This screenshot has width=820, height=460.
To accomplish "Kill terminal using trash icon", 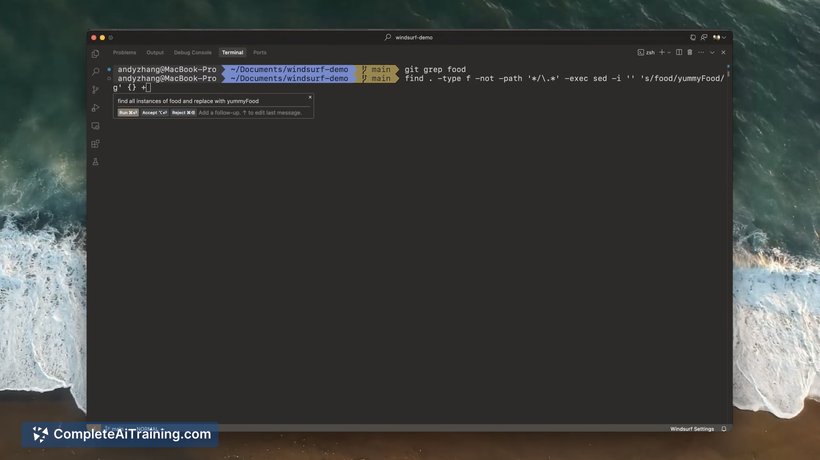I will pos(690,52).
